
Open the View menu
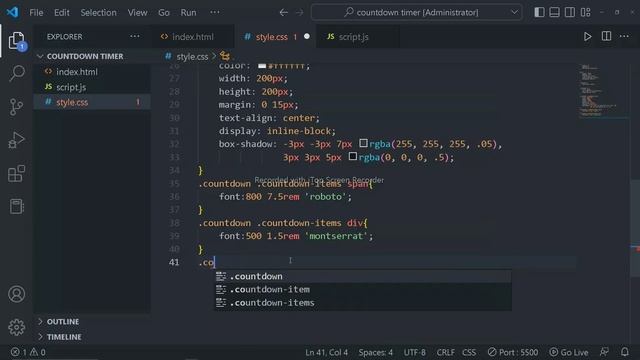137,13
